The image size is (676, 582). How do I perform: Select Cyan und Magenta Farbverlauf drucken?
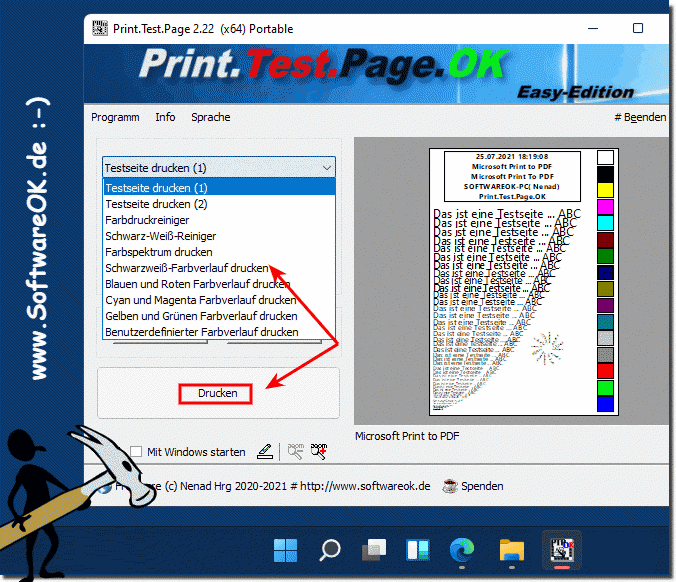tap(219, 300)
